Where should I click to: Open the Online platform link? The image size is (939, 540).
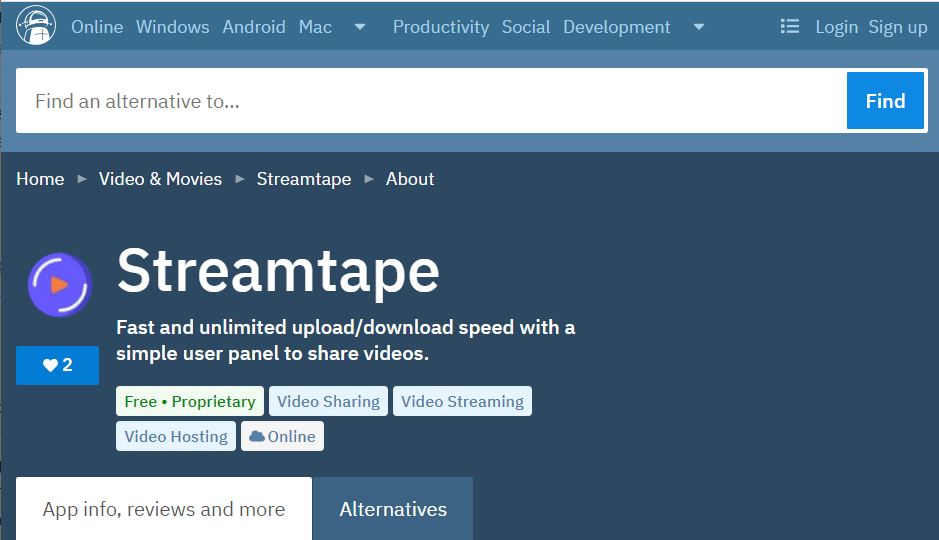pyautogui.click(x=97, y=27)
